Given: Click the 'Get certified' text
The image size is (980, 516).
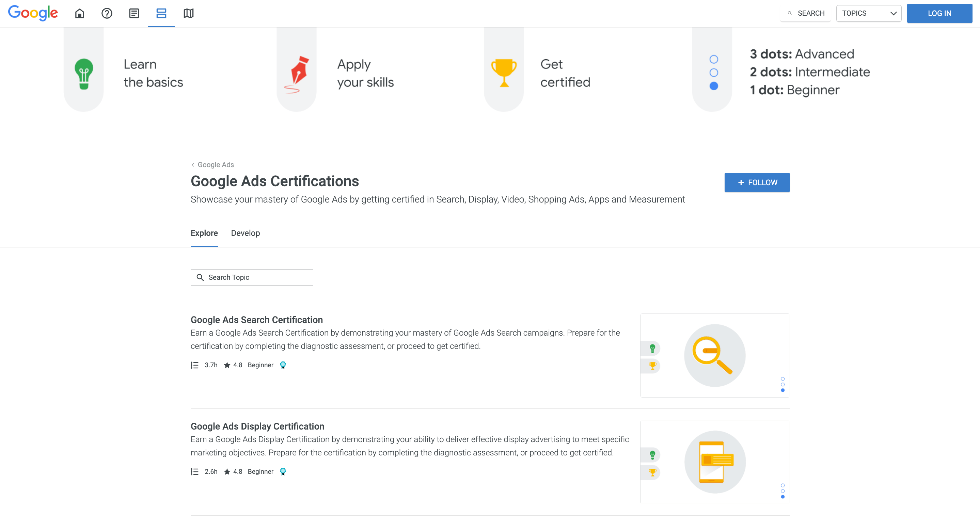Looking at the screenshot, I should pos(565,74).
